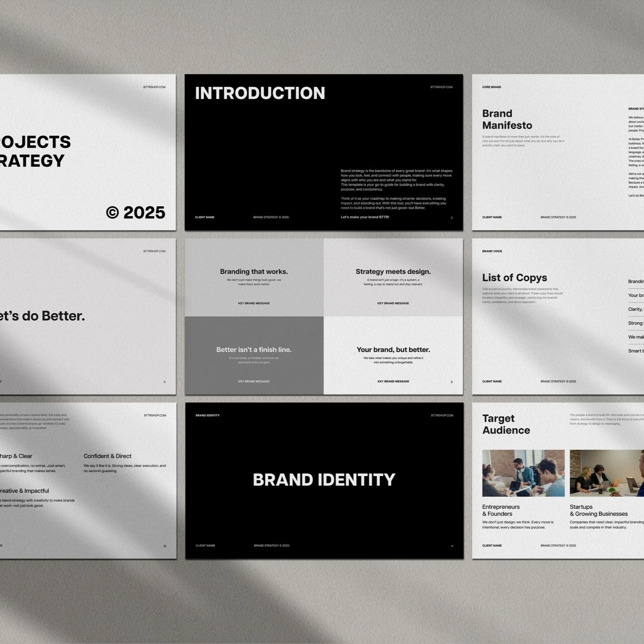Click page number 9 on key messages slide
This screenshot has height=644, width=644.
click(x=451, y=382)
